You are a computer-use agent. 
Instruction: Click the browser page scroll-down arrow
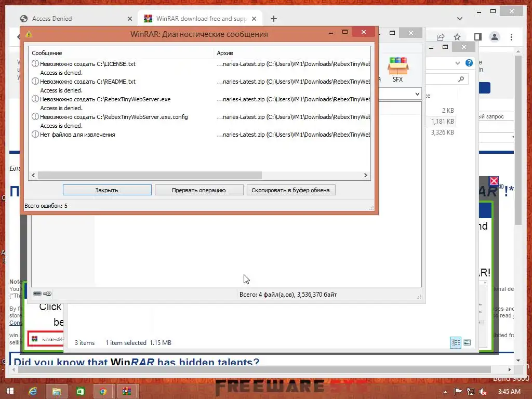518,361
